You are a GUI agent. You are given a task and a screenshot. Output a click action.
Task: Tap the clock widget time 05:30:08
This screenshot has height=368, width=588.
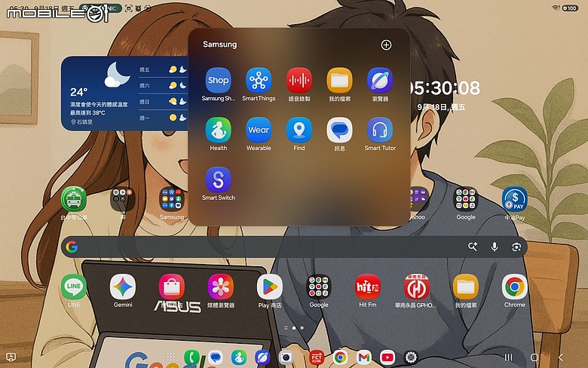coord(445,88)
